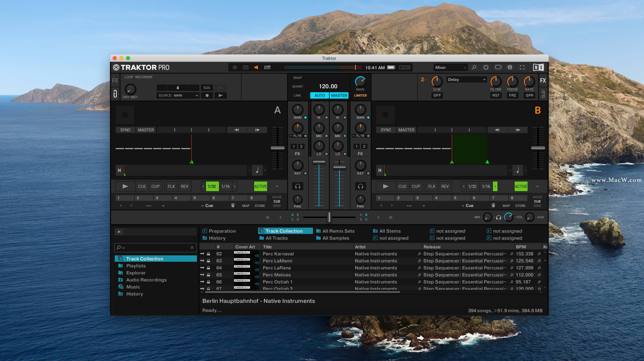Collapse Deck A advanced panel chevron
The width and height of the screenshot is (644, 361).
tap(277, 187)
